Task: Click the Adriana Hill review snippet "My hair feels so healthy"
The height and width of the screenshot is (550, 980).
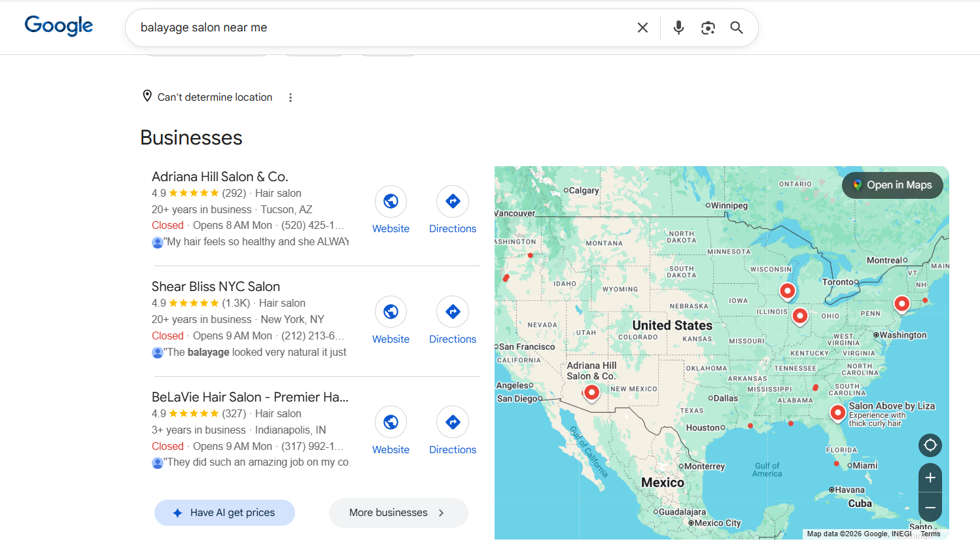Action: 256,242
